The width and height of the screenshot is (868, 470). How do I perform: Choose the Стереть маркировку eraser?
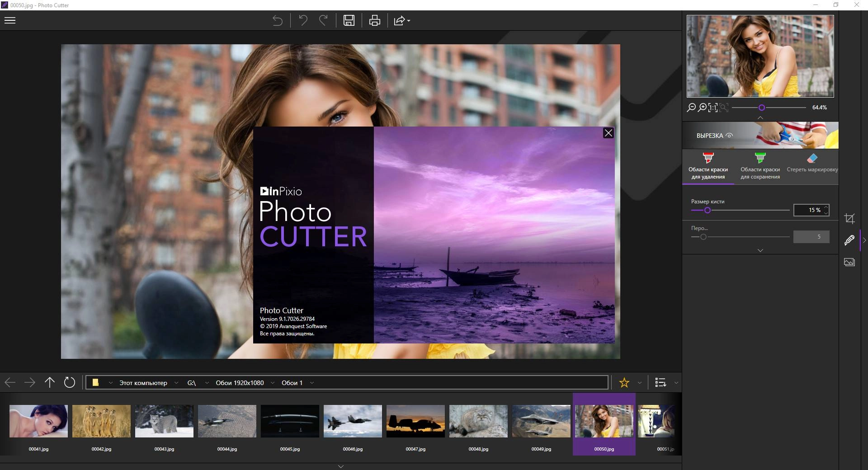click(812, 164)
